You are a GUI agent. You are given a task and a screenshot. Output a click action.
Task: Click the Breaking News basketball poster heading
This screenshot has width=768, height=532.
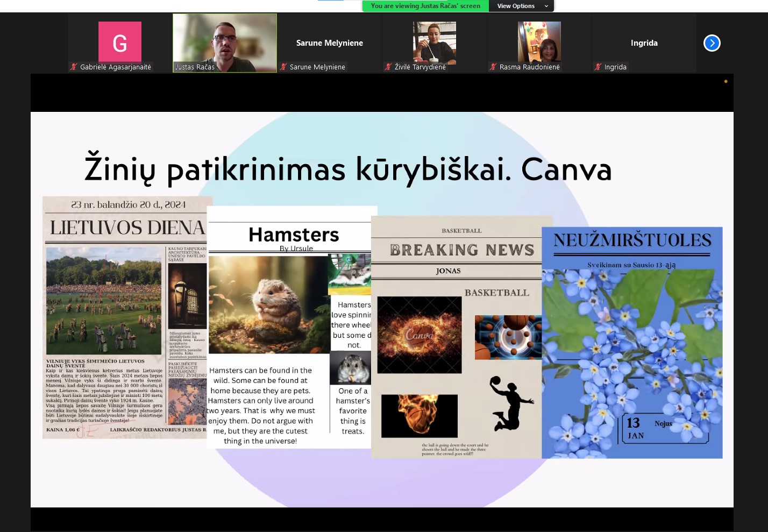pyautogui.click(x=462, y=250)
